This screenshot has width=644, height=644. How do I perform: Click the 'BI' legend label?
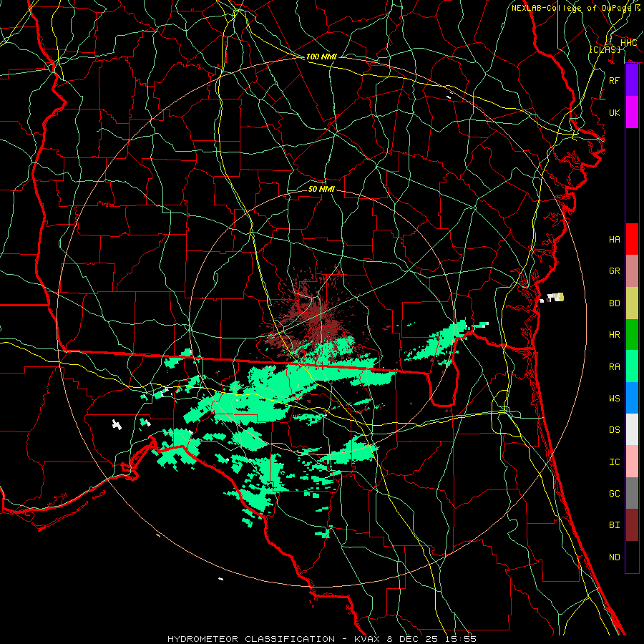click(614, 525)
